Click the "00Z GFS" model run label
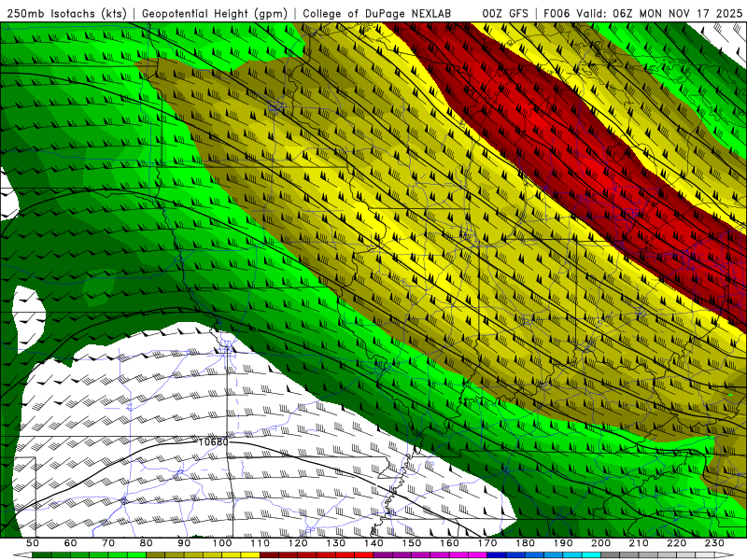 click(505, 13)
